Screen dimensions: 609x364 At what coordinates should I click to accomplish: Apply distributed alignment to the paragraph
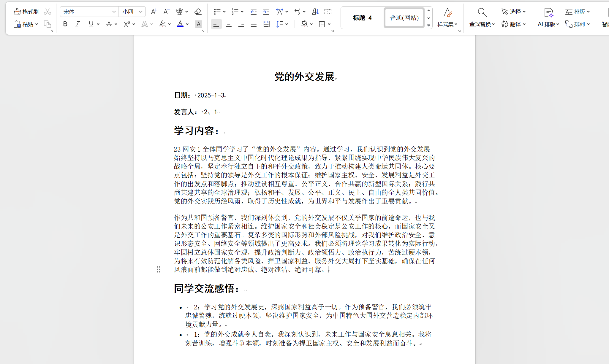tap(266, 24)
